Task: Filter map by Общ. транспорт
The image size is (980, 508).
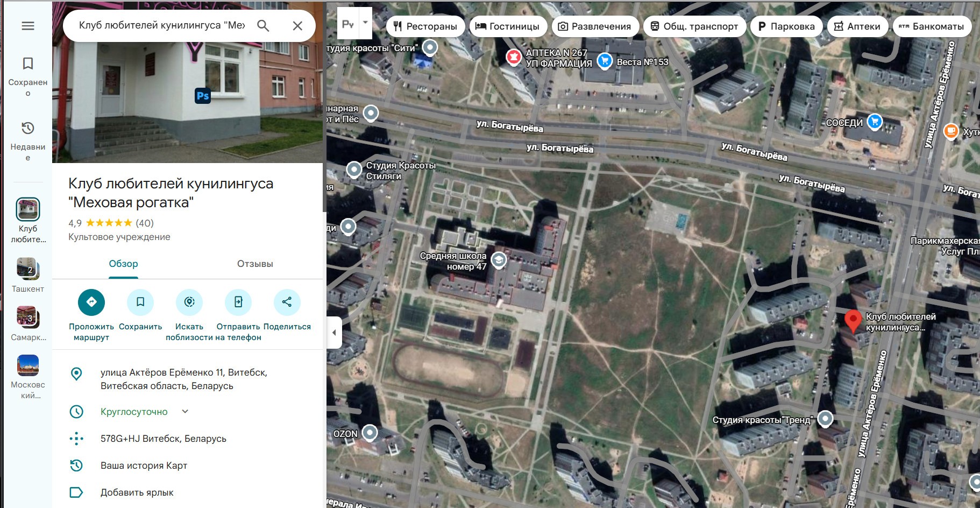Action: 694,26
